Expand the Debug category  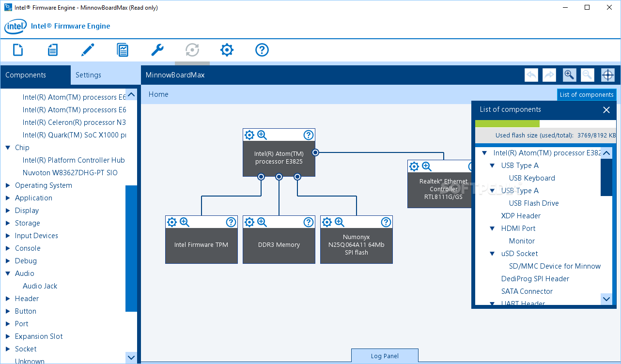[8, 261]
